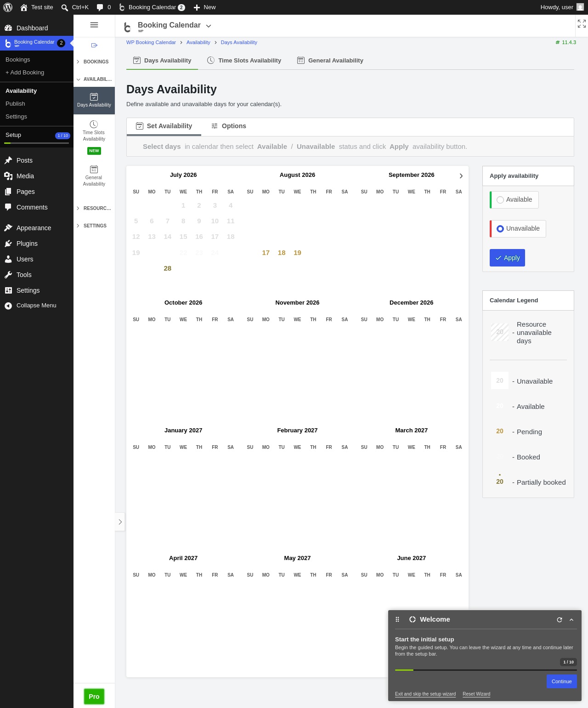The height and width of the screenshot is (708, 588).
Task: Show next months with calendar arrow
Action: 461,176
